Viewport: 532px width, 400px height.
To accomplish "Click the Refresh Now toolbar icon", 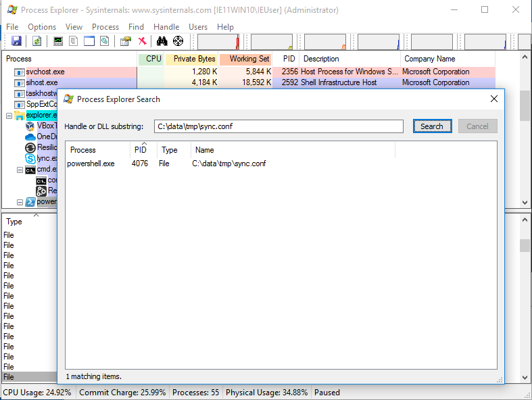I will [37, 41].
